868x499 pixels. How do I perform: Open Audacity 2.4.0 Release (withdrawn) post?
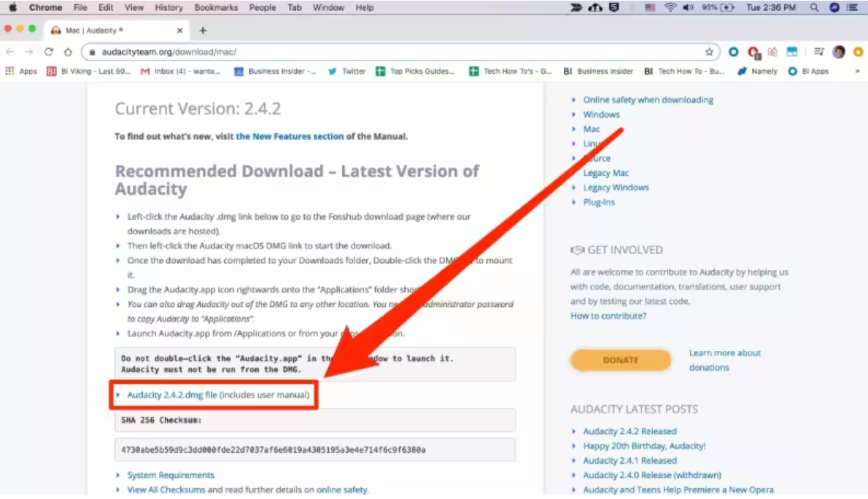coord(652,475)
